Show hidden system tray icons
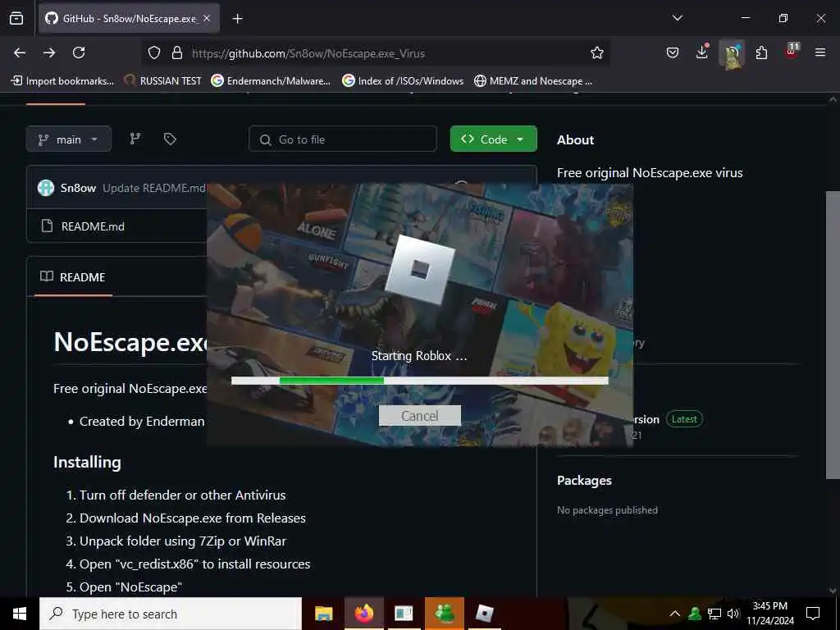The image size is (840, 630). click(x=675, y=614)
